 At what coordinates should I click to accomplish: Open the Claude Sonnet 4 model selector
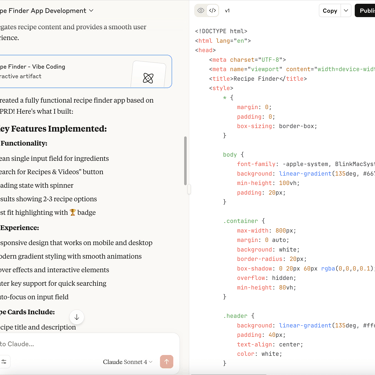(127, 362)
